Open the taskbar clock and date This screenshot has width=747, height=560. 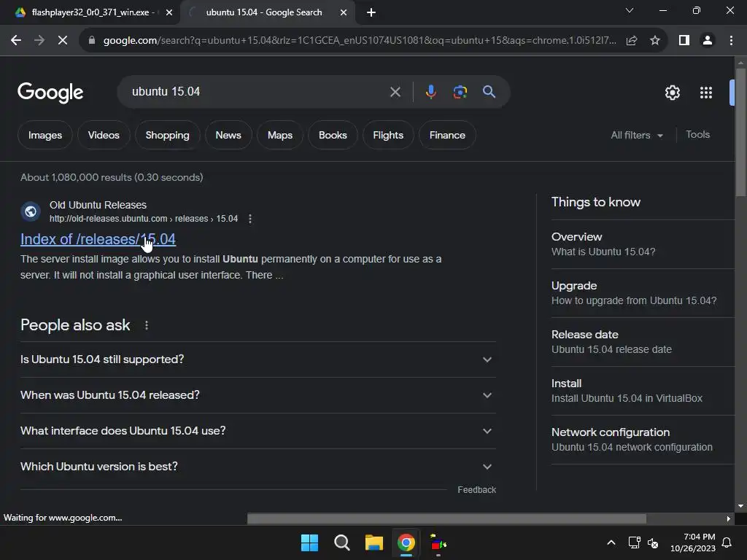pos(693,542)
